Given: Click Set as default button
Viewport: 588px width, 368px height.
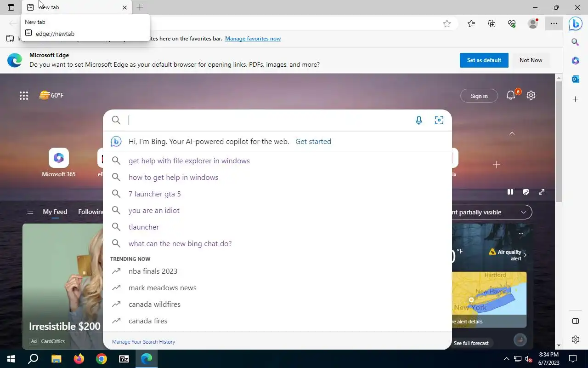Looking at the screenshot, I should (x=484, y=60).
